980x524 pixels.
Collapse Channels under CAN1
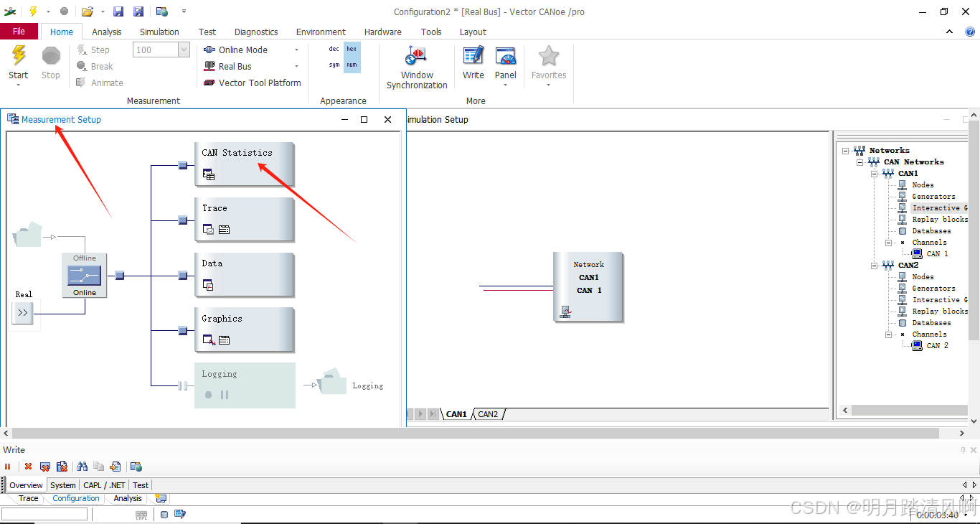coord(889,243)
